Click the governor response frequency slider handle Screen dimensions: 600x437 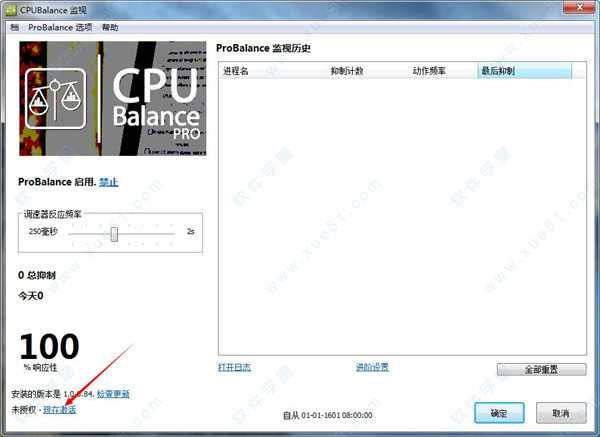pos(114,234)
